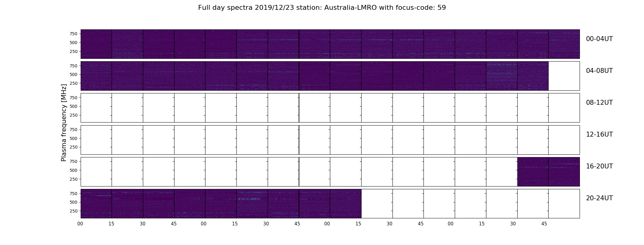Click the '12-16UT' row label
Image resolution: width=644 pixels, height=245 pixels.
click(599, 134)
